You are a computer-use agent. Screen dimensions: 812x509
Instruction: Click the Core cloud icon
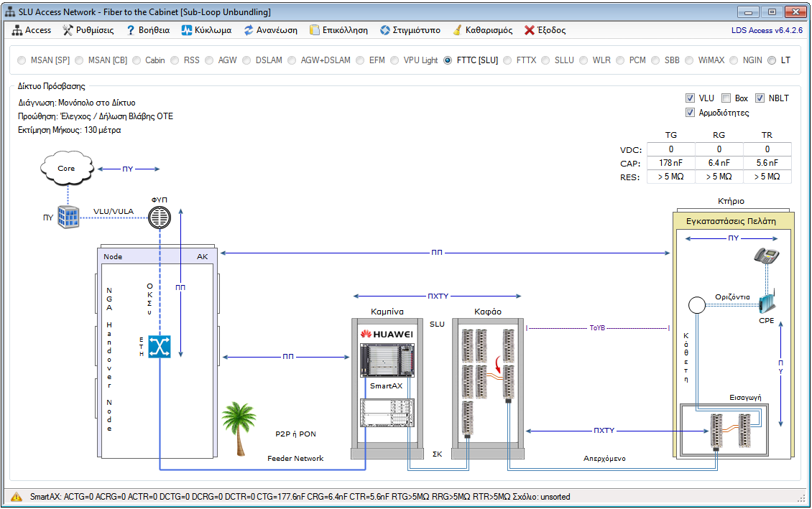pyautogui.click(x=67, y=169)
